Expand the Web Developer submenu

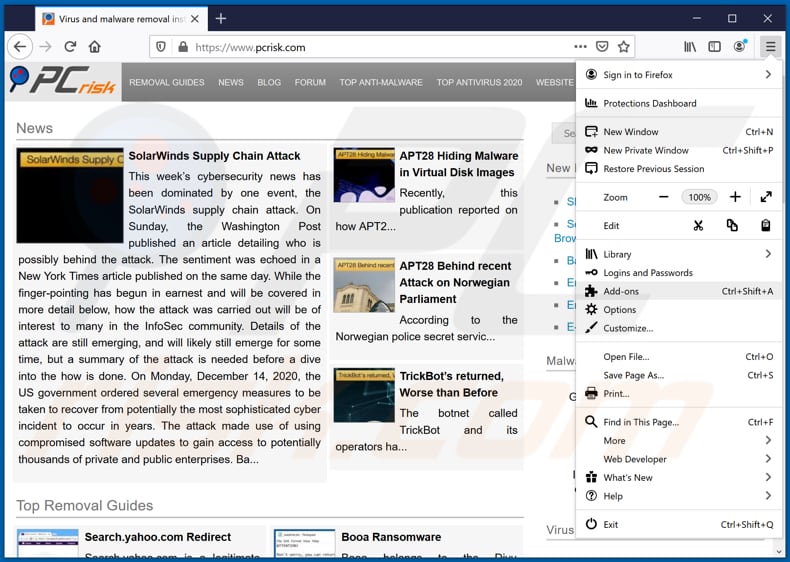(x=678, y=459)
